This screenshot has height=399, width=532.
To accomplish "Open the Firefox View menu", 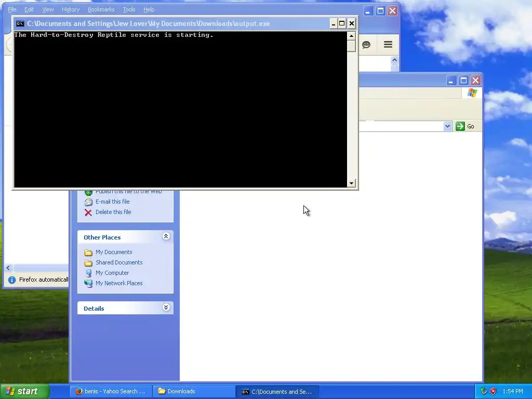I will pos(48,9).
